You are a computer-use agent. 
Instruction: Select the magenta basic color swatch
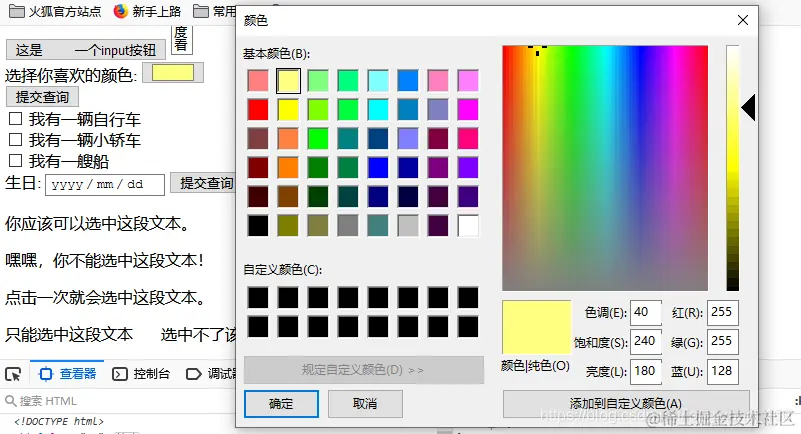tap(468, 110)
